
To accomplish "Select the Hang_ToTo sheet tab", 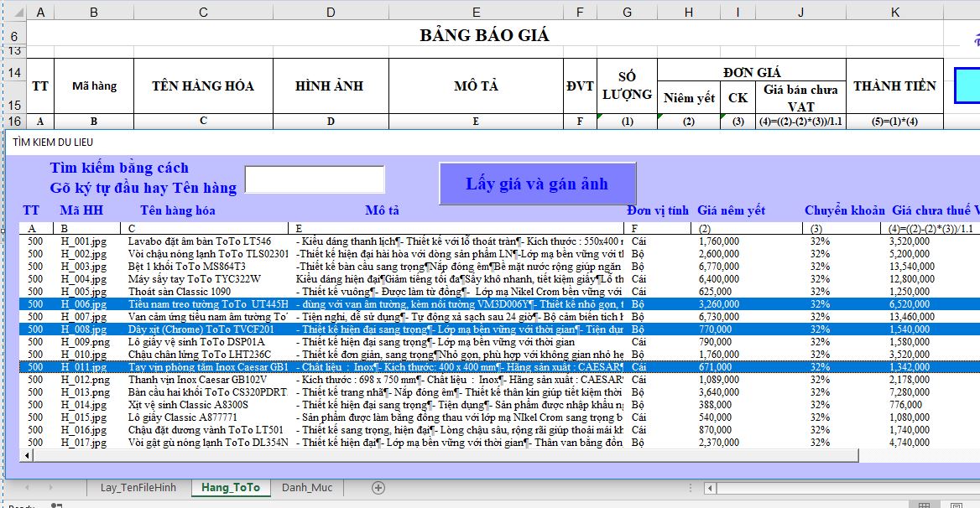I will [x=231, y=487].
